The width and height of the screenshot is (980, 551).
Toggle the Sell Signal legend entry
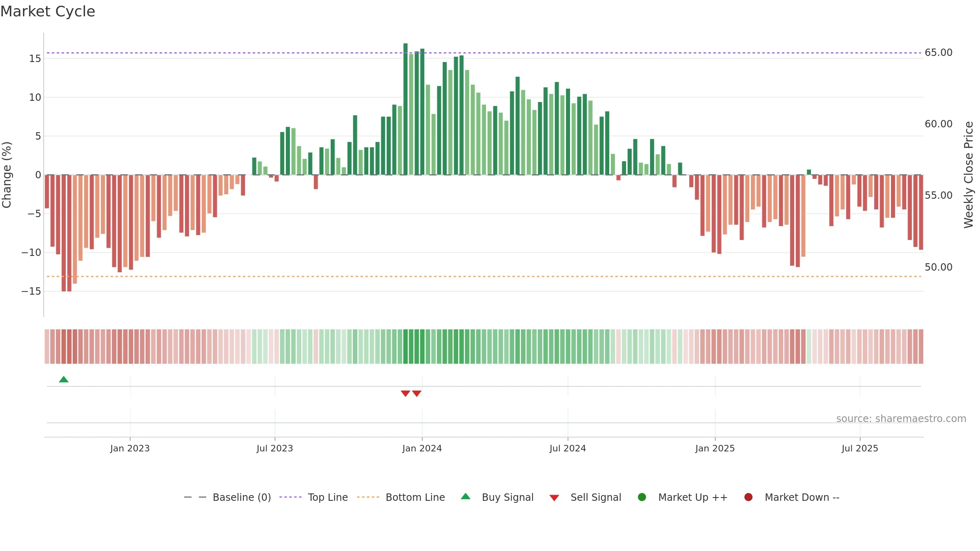(585, 498)
